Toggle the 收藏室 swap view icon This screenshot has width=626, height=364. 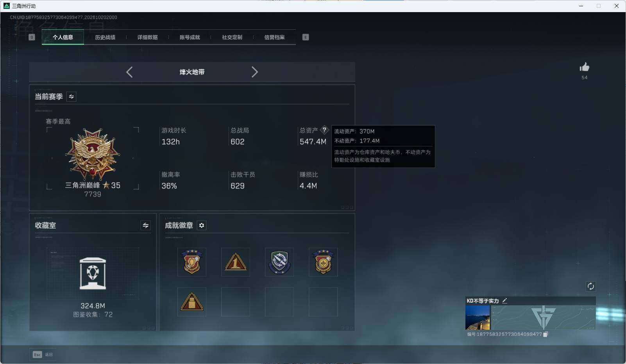pyautogui.click(x=145, y=225)
